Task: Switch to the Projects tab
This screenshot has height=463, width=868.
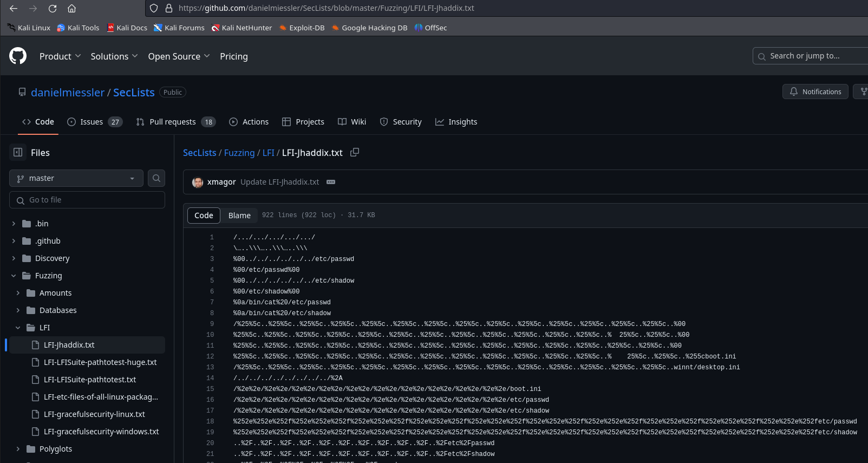Action: point(303,122)
